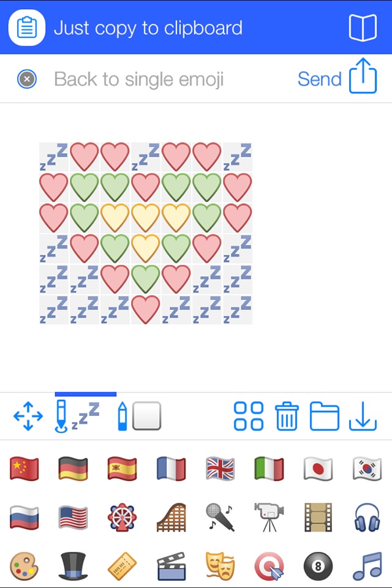Select the zzz pen drawing tool
Image resolution: width=392 pixels, height=588 pixels.
pos(78,417)
